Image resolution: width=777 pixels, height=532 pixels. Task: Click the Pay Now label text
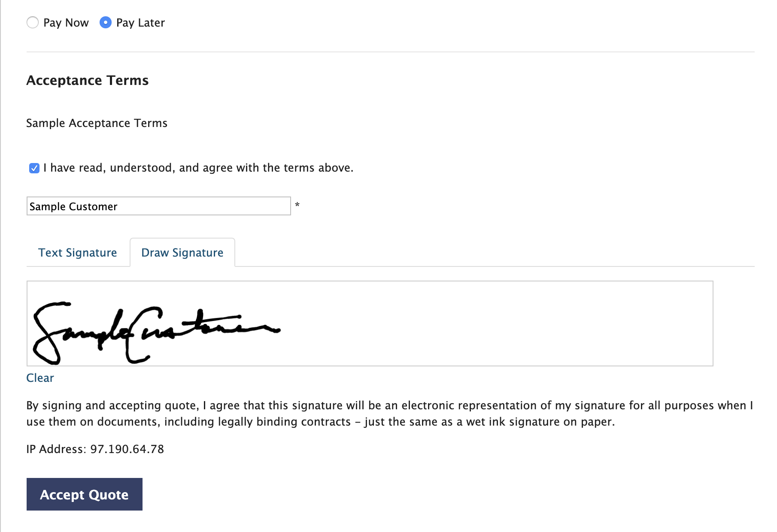[66, 23]
